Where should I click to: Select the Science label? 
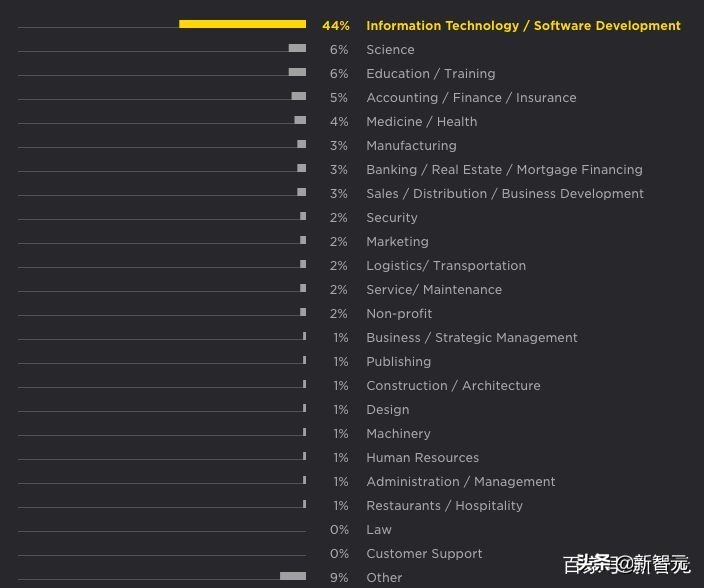(390, 50)
